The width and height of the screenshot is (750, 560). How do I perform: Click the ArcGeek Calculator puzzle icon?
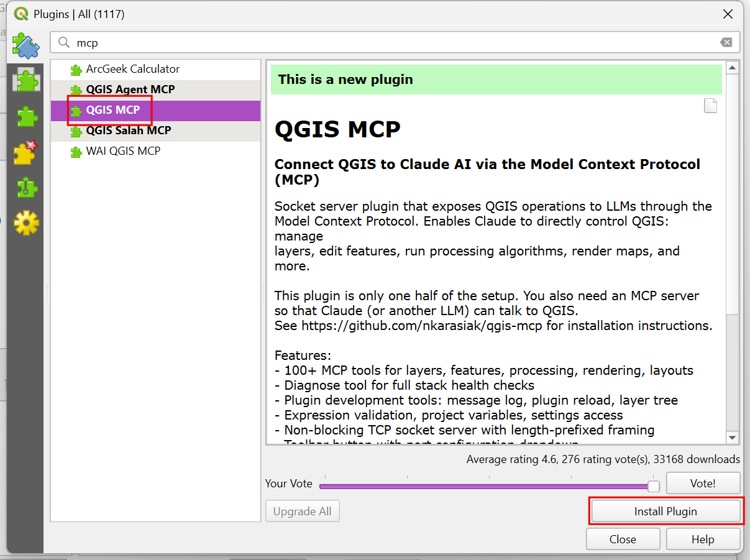76,70
